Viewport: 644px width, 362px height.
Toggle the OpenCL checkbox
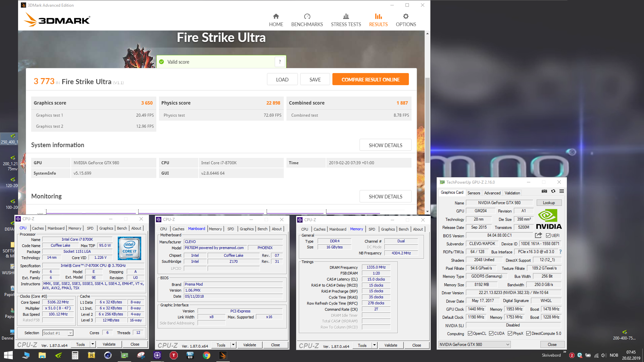click(x=470, y=334)
